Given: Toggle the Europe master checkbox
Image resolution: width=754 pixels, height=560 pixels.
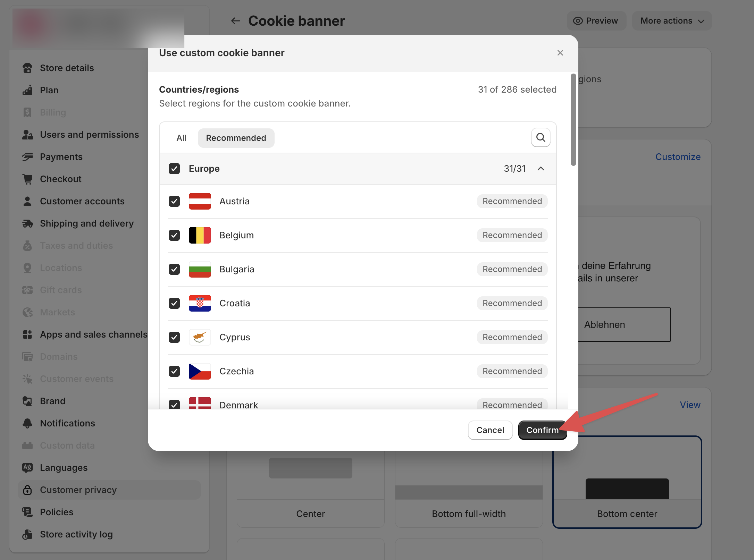Looking at the screenshot, I should pyautogui.click(x=174, y=169).
